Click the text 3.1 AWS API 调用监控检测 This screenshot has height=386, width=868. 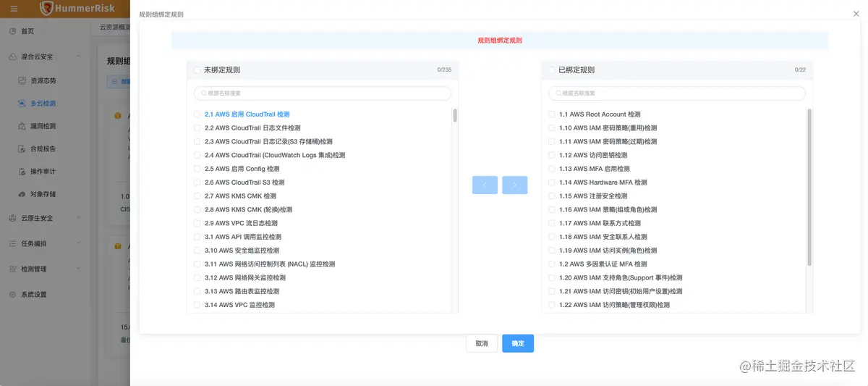pyautogui.click(x=243, y=237)
